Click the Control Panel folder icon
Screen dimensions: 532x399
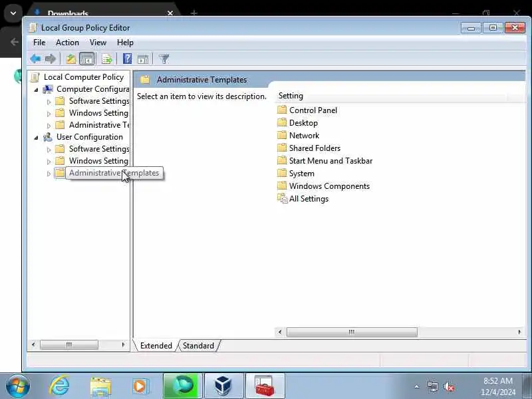(282, 110)
